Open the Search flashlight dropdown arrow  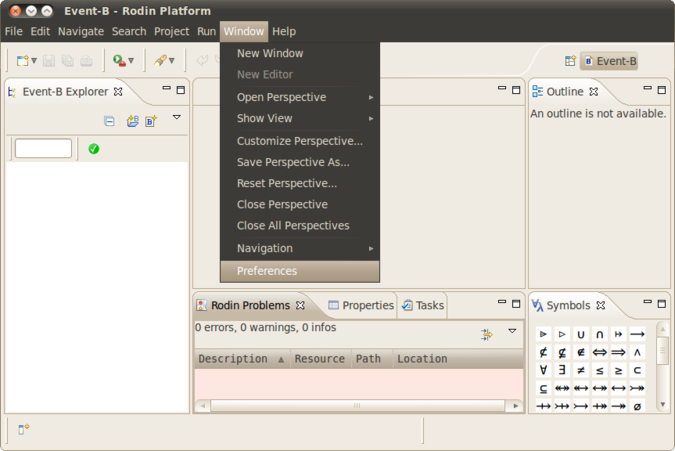(171, 61)
